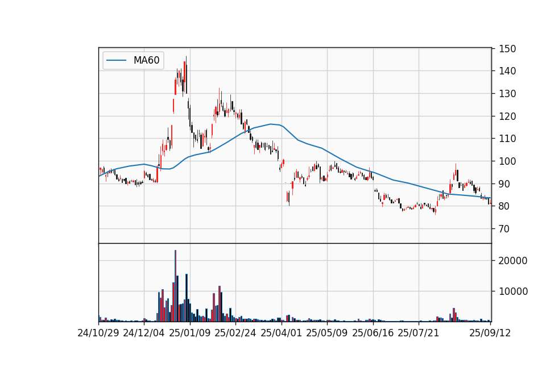Click the 24/12/04 date label

pyautogui.click(x=144, y=333)
